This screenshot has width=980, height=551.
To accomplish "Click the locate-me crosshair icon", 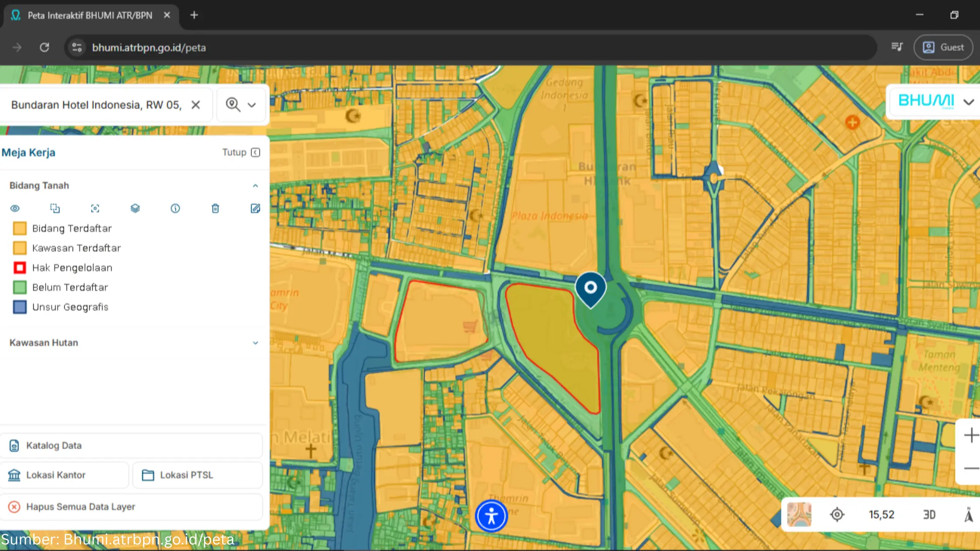I will click(x=837, y=515).
